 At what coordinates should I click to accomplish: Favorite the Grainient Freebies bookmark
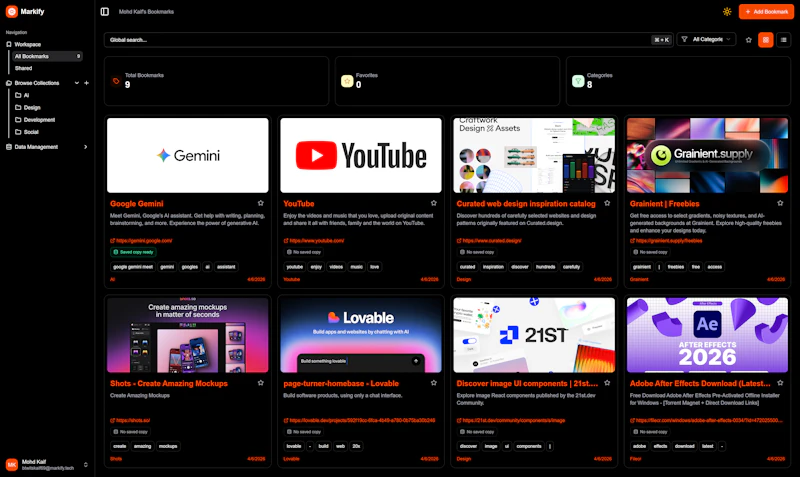[x=780, y=203]
